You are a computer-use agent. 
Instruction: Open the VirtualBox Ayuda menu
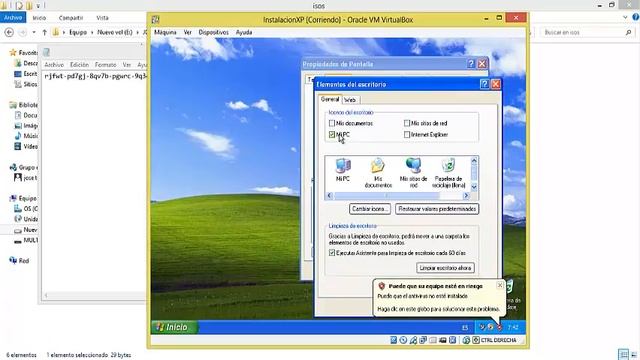(244, 32)
